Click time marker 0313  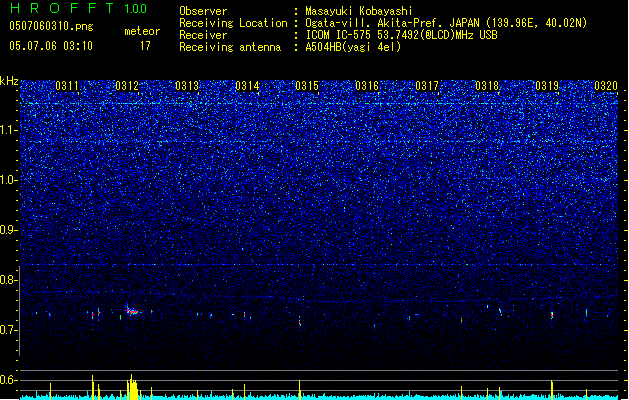pos(187,86)
